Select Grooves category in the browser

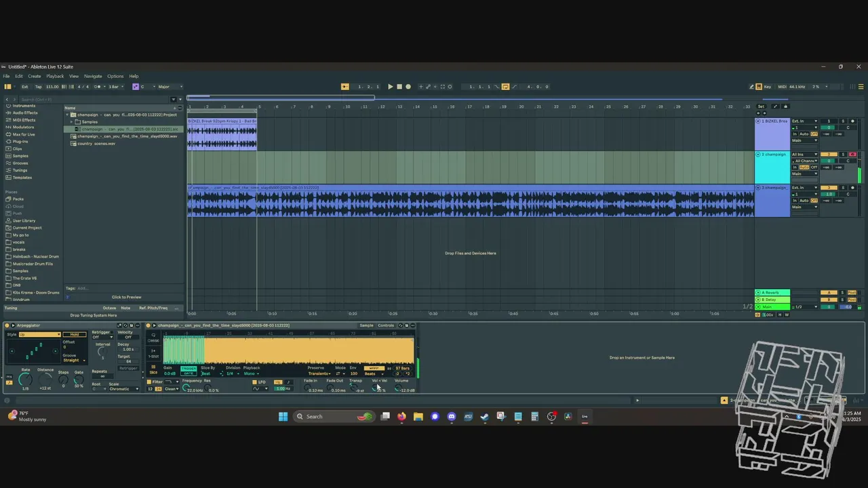point(20,163)
